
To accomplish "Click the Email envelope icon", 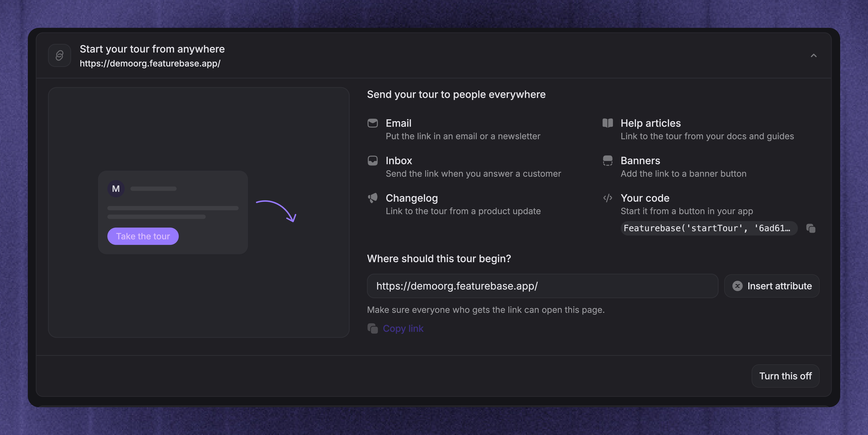I will click(372, 123).
